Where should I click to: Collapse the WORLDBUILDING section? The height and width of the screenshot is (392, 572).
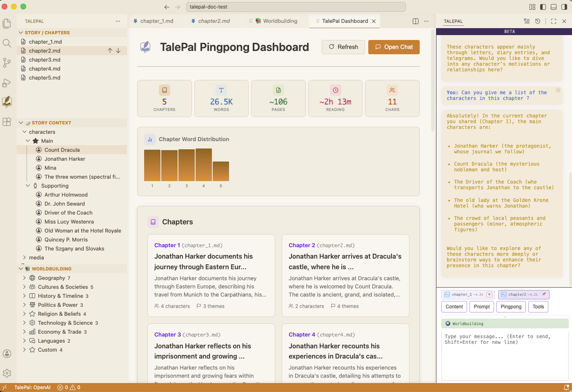pos(21,269)
